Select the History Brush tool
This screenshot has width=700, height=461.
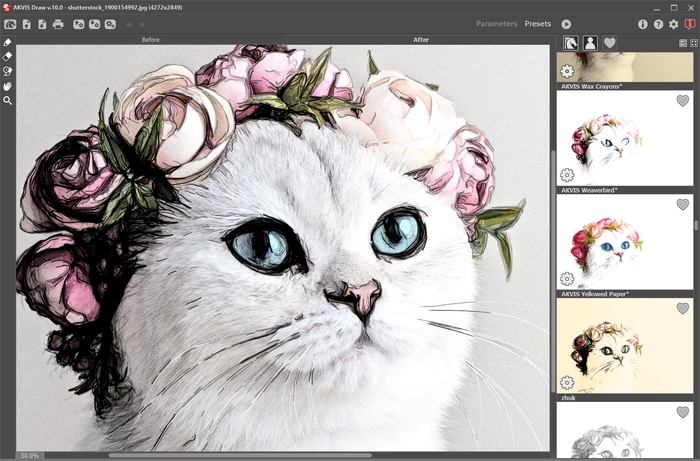coord(7,71)
